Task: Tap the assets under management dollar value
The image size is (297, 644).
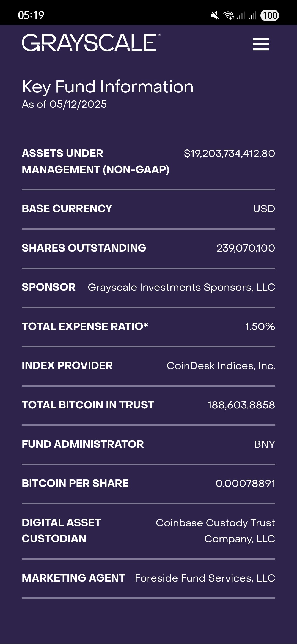Action: [229, 154]
